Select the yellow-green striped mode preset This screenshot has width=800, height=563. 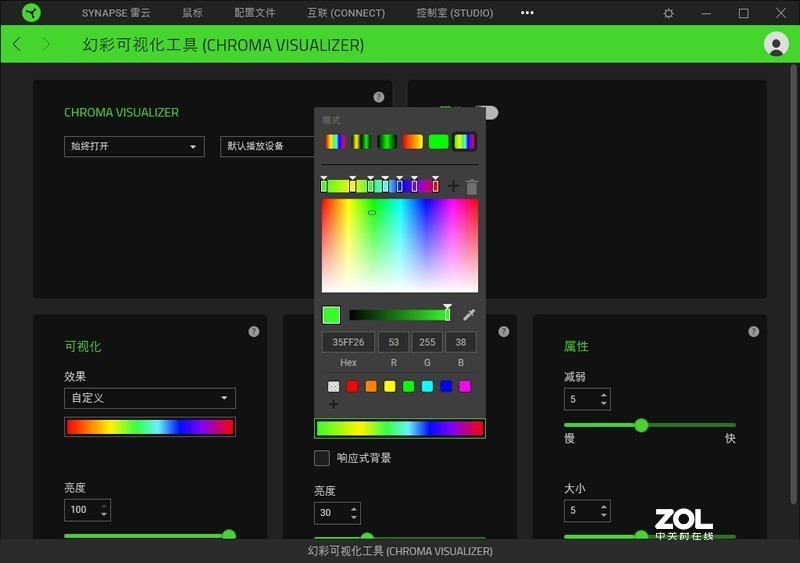pyautogui.click(x=361, y=141)
